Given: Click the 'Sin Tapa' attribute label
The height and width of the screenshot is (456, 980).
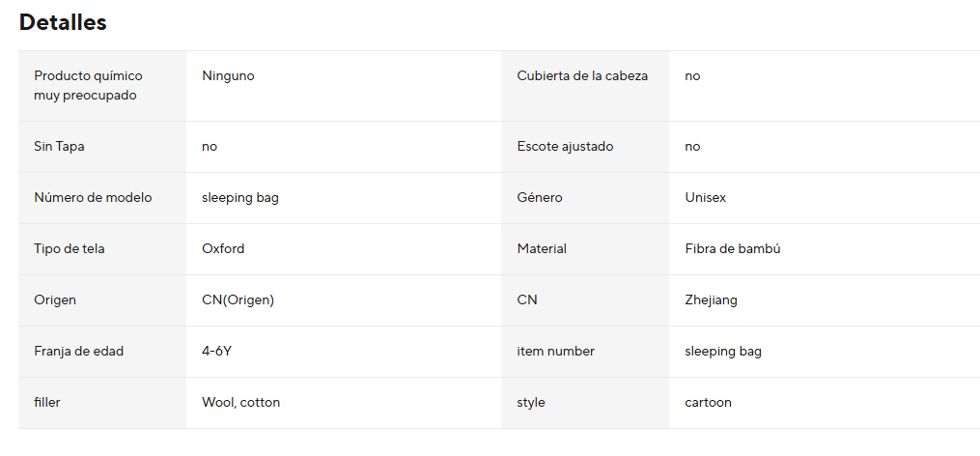Looking at the screenshot, I should pos(67,146).
